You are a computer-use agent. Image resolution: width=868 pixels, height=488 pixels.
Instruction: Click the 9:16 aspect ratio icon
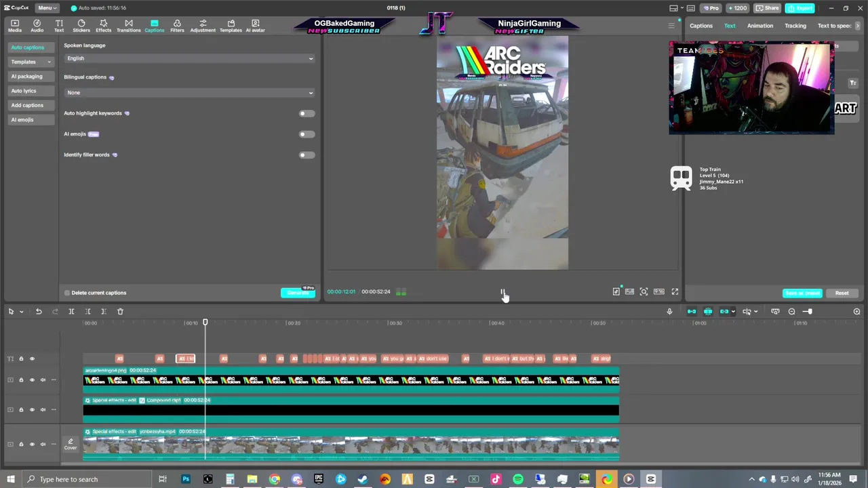click(658, 291)
